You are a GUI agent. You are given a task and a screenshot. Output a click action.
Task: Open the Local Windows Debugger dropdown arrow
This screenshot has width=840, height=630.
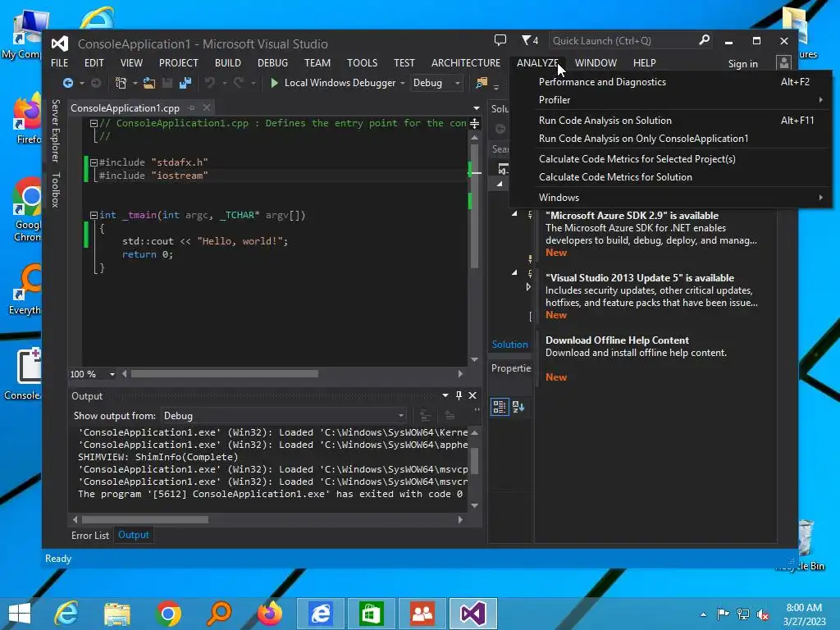point(402,83)
